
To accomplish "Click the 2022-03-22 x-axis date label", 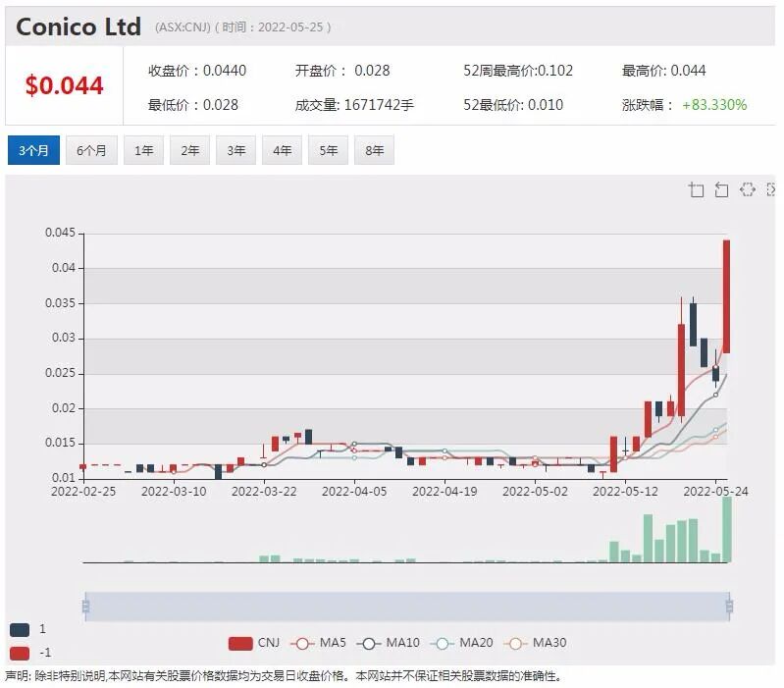I will [x=264, y=492].
